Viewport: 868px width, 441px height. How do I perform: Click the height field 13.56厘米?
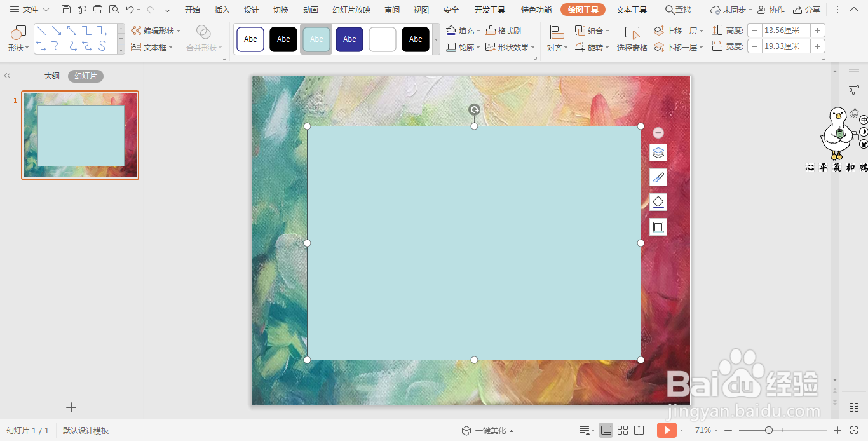click(786, 30)
